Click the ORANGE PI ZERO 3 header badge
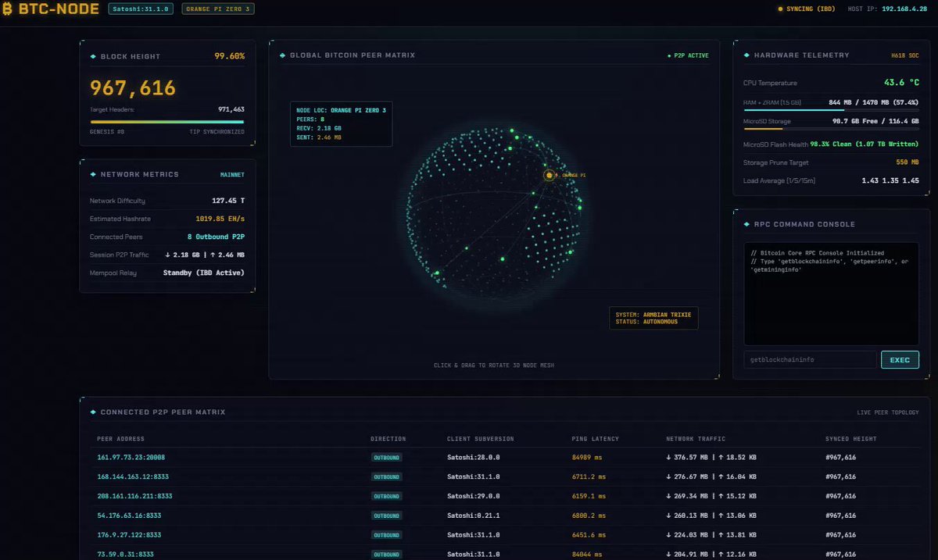This screenshot has width=938, height=560. 218,9
